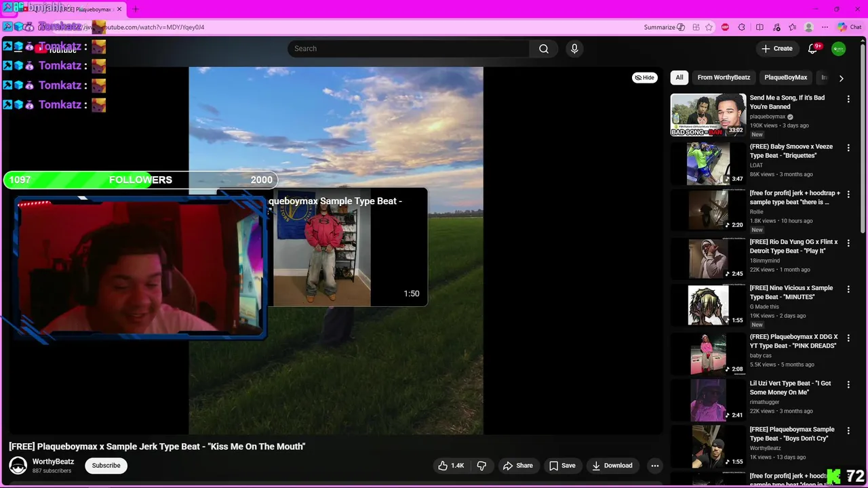
Task: Open the browser extensions puzzle icon
Action: 741,27
